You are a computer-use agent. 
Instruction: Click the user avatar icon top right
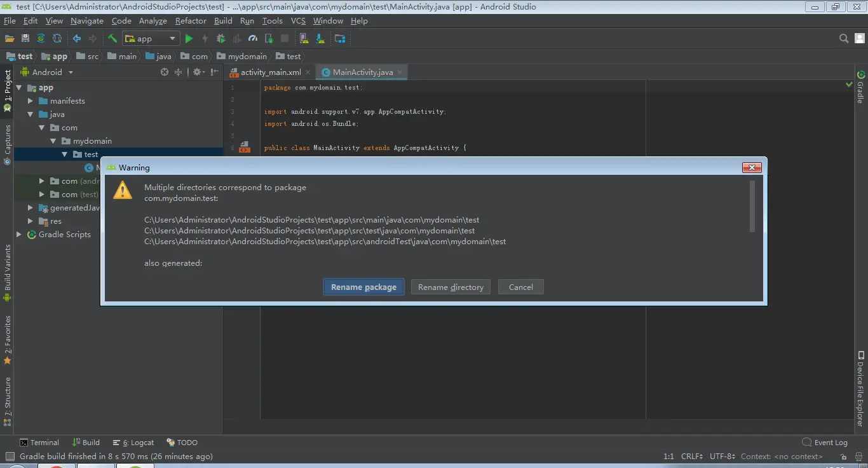[859, 39]
